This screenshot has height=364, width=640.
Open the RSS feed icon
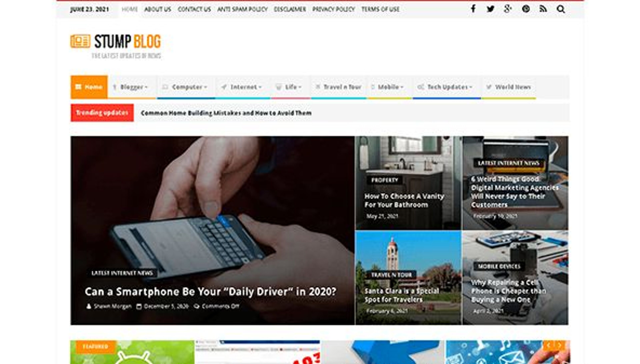click(543, 9)
